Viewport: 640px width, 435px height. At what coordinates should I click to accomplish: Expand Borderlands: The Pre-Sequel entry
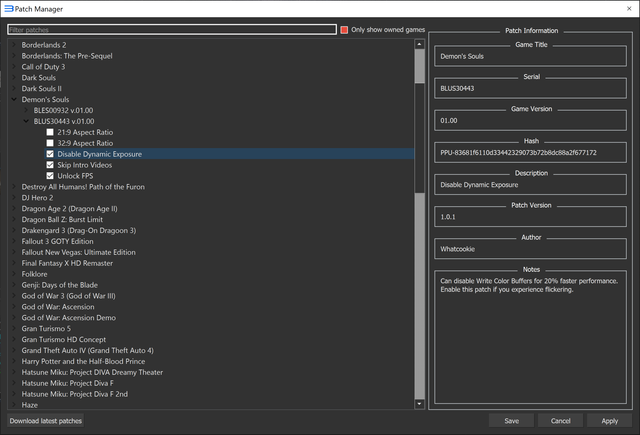click(x=14, y=56)
